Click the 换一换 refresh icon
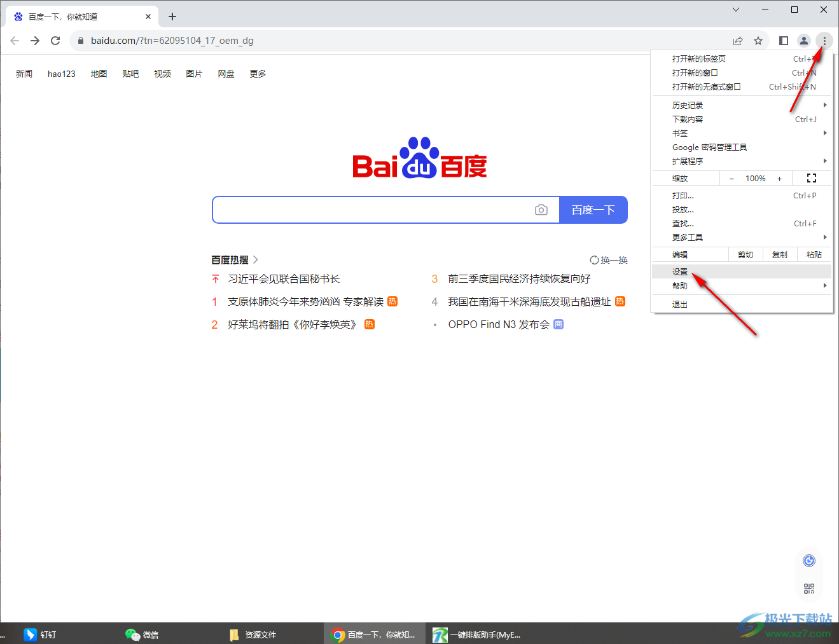This screenshot has height=644, width=839. (x=594, y=260)
